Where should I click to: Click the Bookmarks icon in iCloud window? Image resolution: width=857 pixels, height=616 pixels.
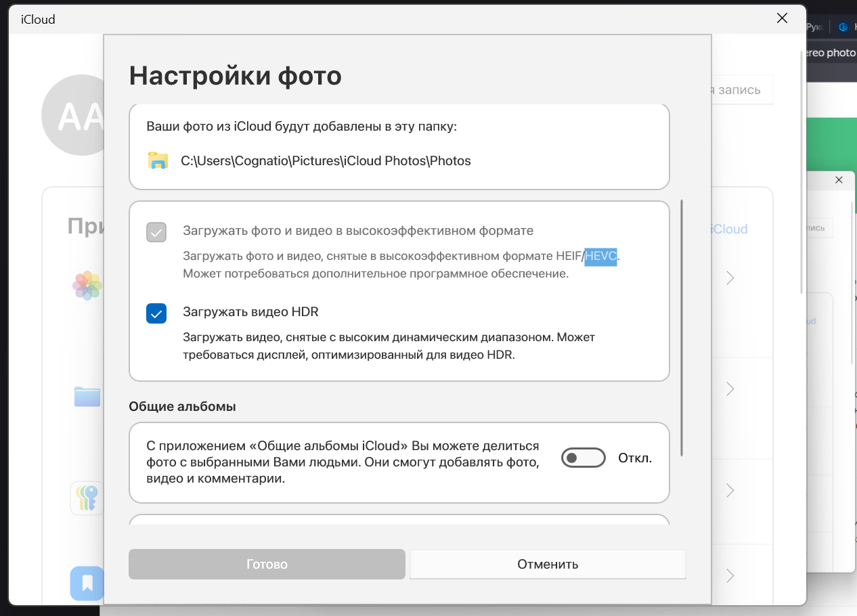coord(87,584)
